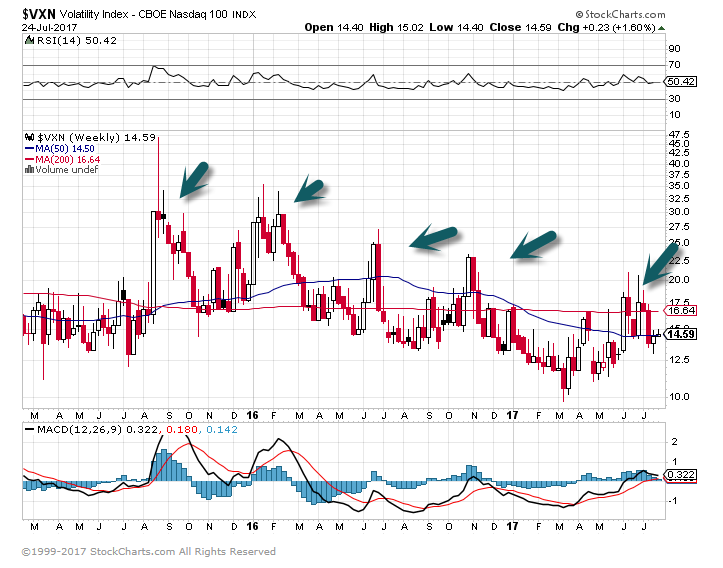
Task: Click the 24-Jul-2017 date
Action: point(49,28)
